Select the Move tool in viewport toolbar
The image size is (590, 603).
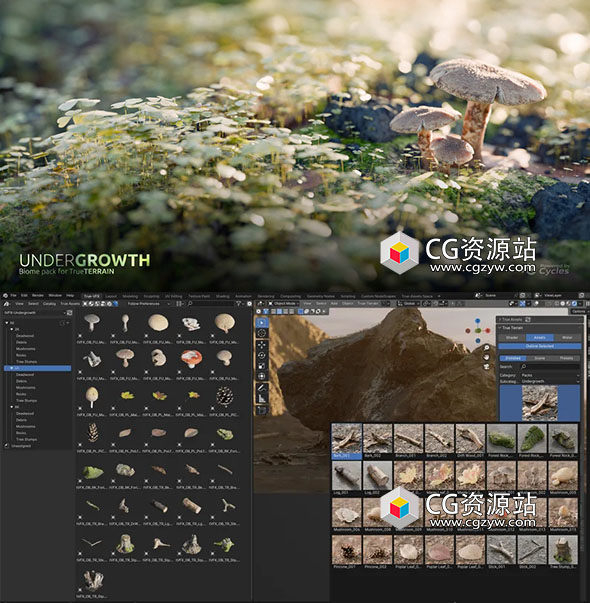(262, 345)
